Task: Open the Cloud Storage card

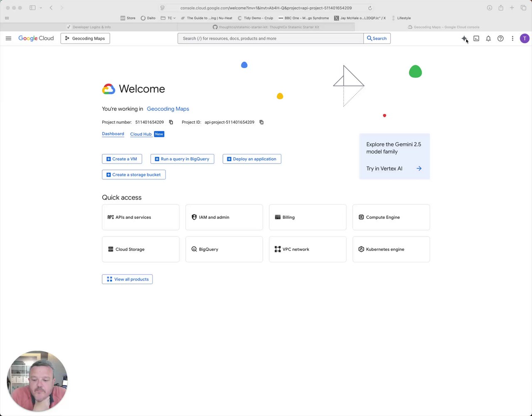Action: coord(140,249)
